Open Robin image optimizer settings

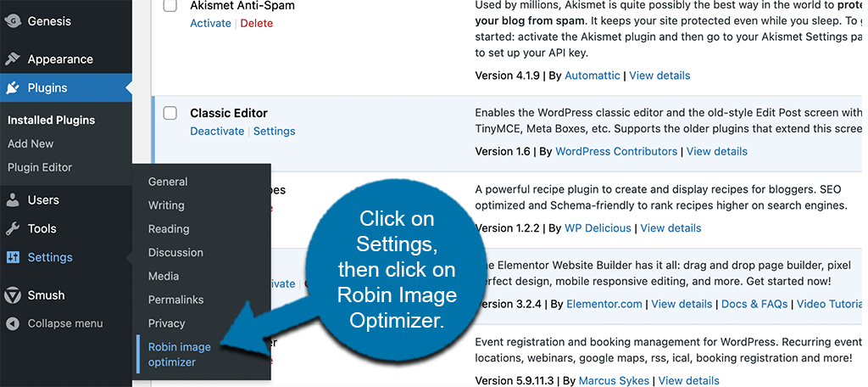tap(180, 354)
